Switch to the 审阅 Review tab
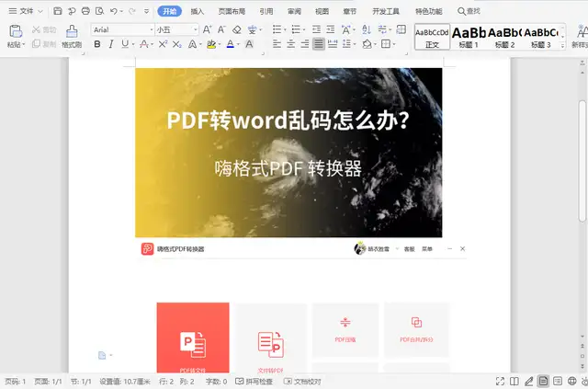 point(294,11)
